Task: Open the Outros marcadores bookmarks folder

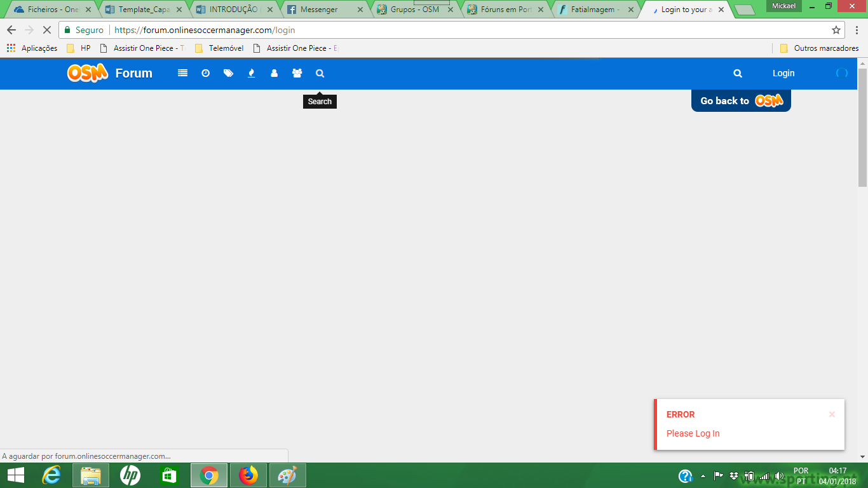Action: pyautogui.click(x=819, y=48)
